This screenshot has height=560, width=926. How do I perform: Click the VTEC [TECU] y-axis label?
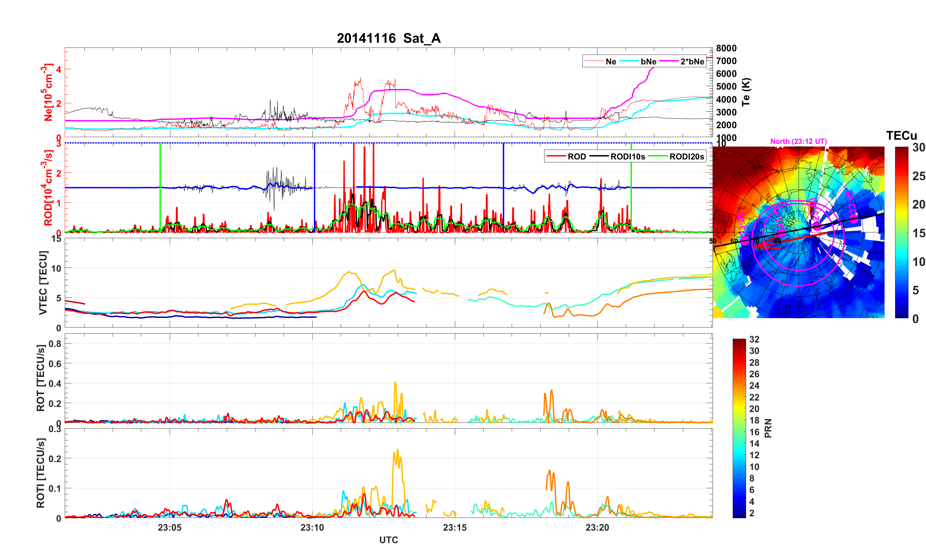coord(43,283)
